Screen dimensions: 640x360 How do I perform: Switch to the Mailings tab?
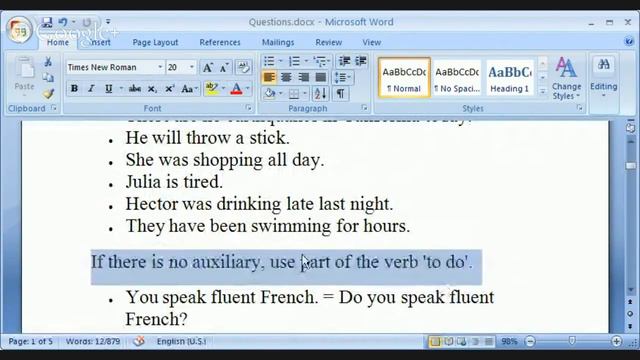[278, 42]
